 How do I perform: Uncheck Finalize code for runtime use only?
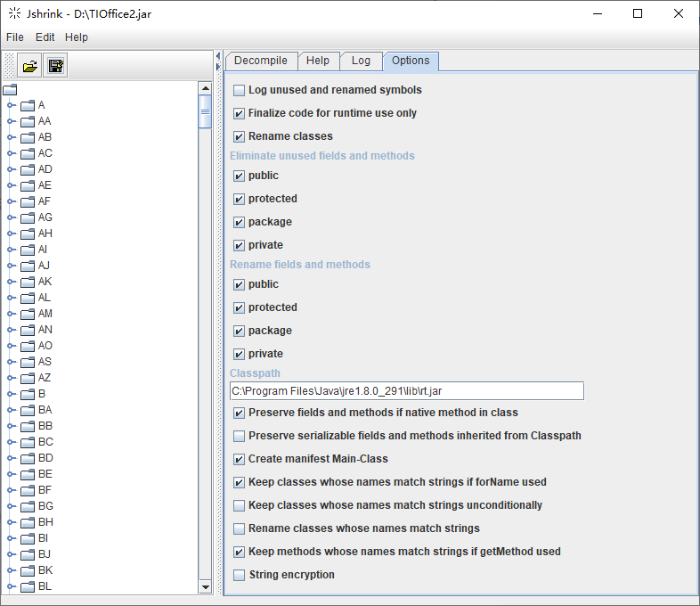coord(239,113)
